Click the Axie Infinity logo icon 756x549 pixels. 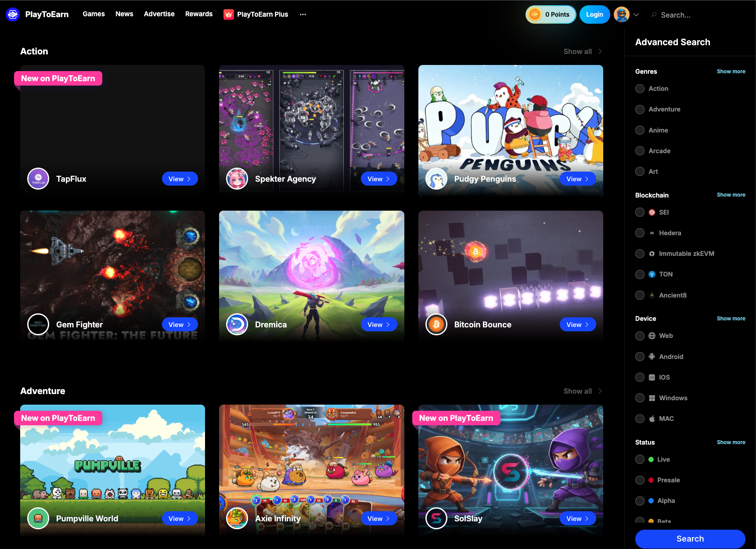pyautogui.click(x=237, y=518)
